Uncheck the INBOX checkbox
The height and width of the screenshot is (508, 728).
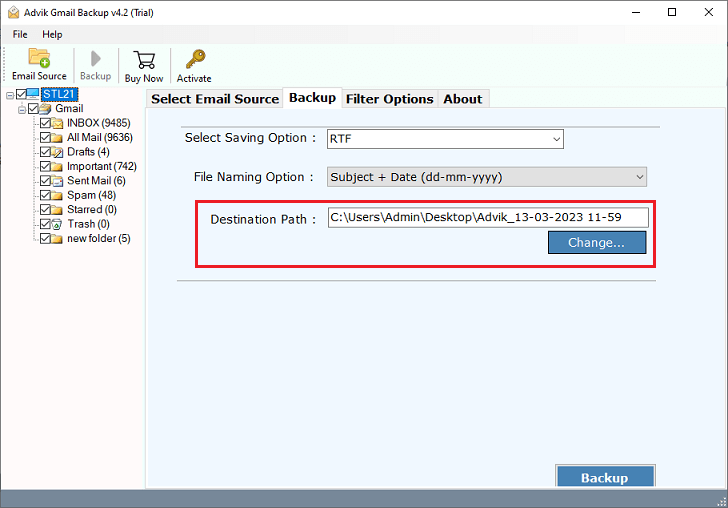45,123
